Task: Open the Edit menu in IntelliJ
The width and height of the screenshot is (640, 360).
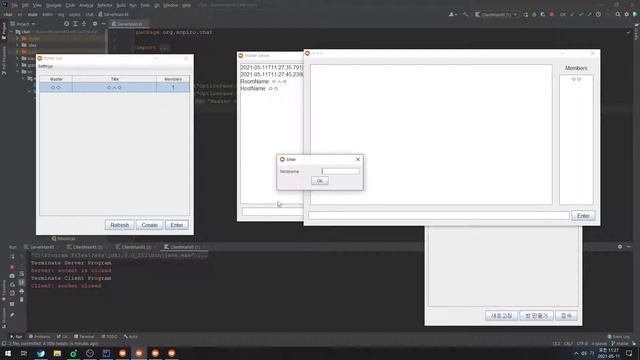Action: [25, 5]
